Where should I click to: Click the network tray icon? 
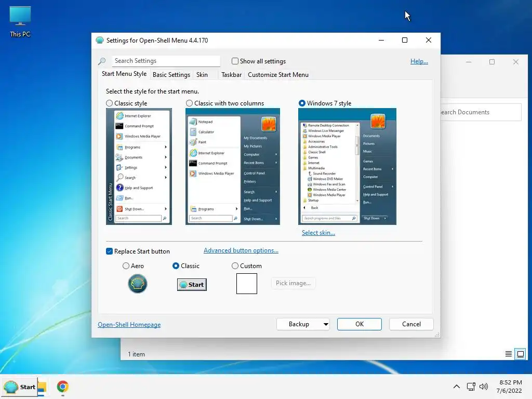(x=471, y=387)
